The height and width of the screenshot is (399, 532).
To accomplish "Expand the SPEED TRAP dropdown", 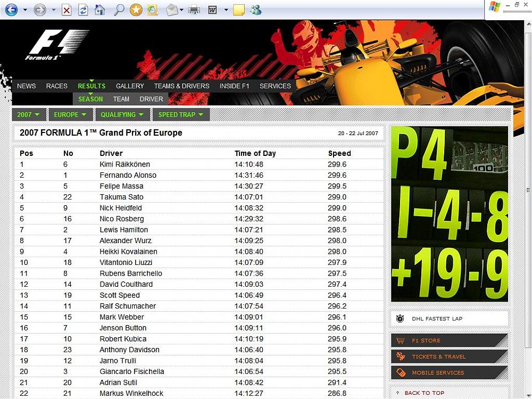I will [181, 115].
